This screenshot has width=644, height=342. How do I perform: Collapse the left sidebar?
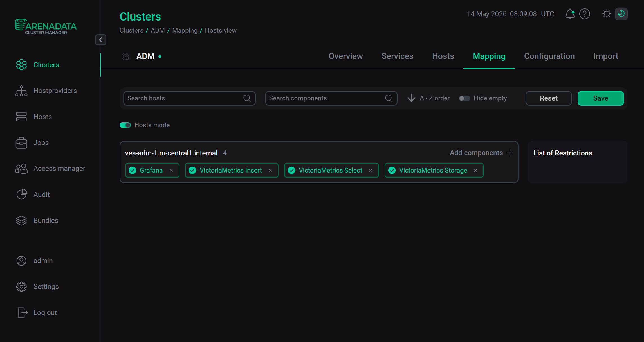click(101, 40)
